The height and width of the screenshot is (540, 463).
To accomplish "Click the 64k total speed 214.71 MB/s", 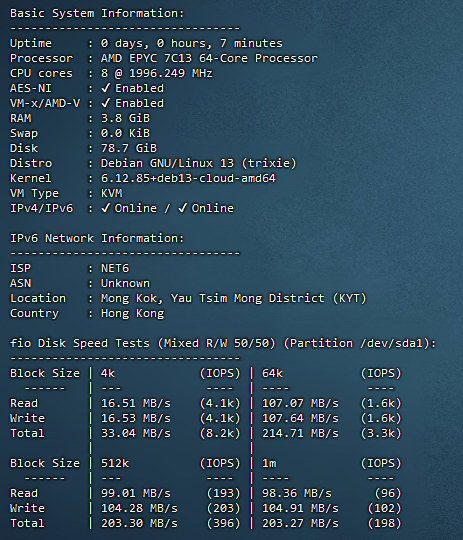I will tap(300, 433).
